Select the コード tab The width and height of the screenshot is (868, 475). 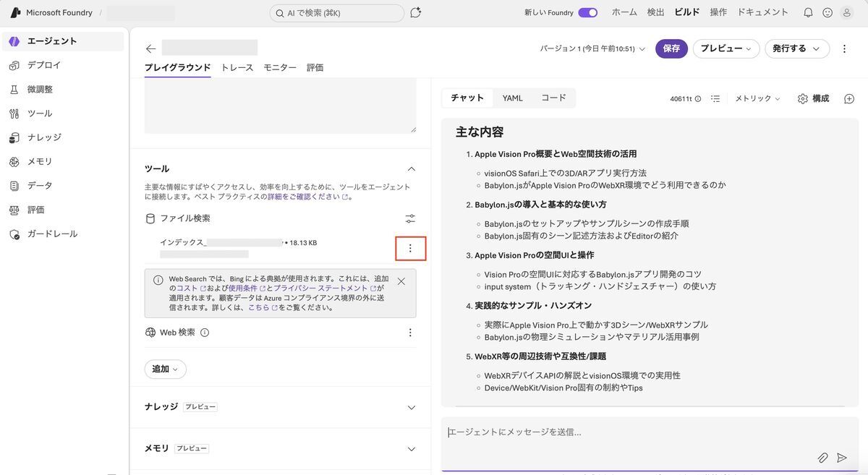[x=554, y=98]
